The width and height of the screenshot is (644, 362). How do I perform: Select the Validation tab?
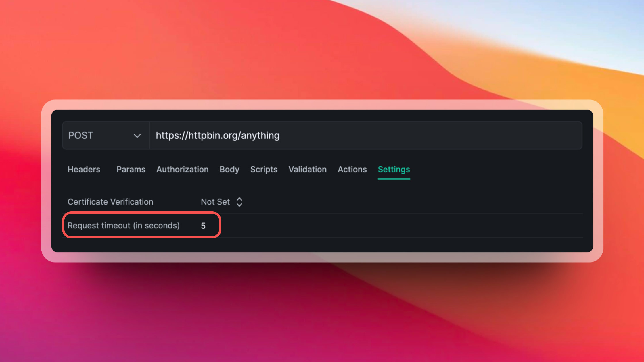click(307, 170)
